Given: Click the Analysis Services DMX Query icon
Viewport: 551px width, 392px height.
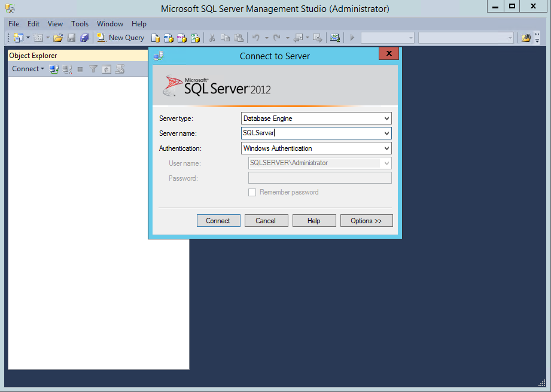Looking at the screenshot, I should 182,38.
